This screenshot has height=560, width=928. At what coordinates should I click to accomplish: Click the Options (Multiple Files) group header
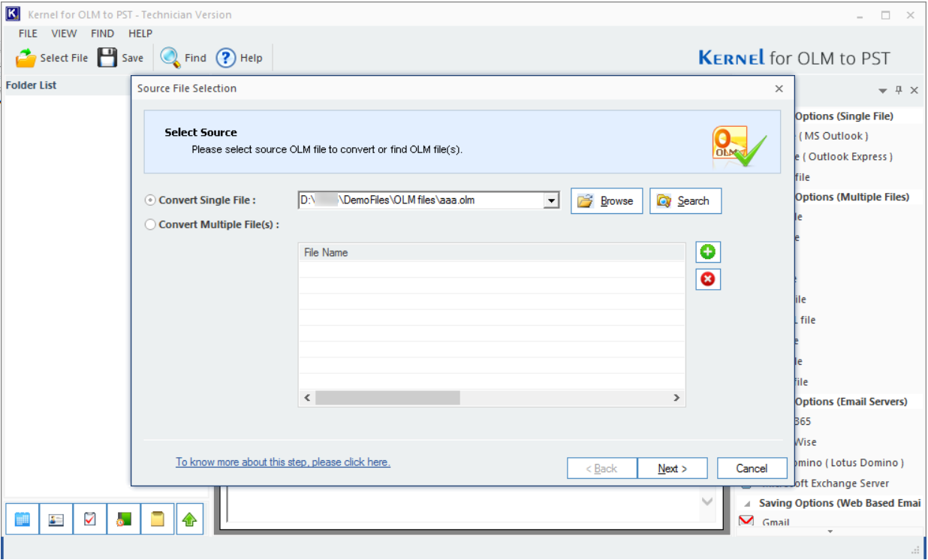pos(852,197)
